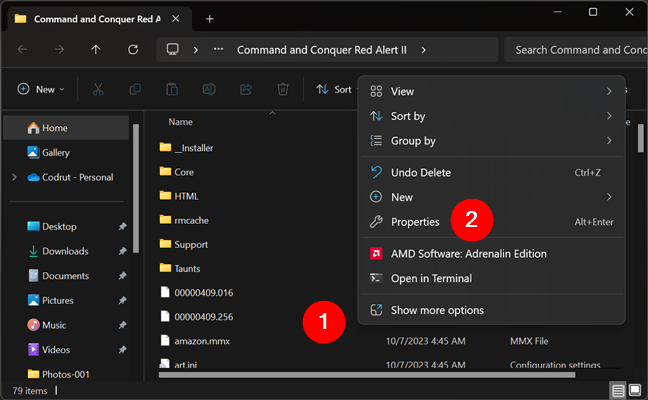Image resolution: width=648 pixels, height=400 pixels.
Task: Open the Sort toolbar dropdown
Action: tap(334, 89)
